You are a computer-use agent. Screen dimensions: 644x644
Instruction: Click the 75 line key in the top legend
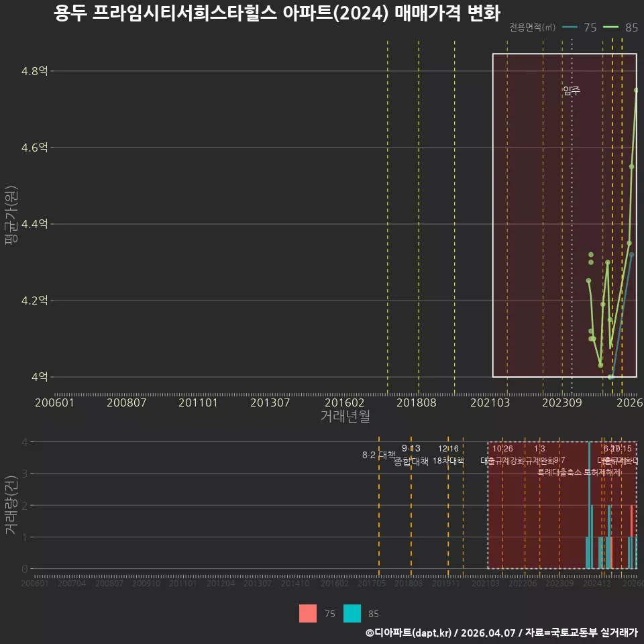[570, 27]
